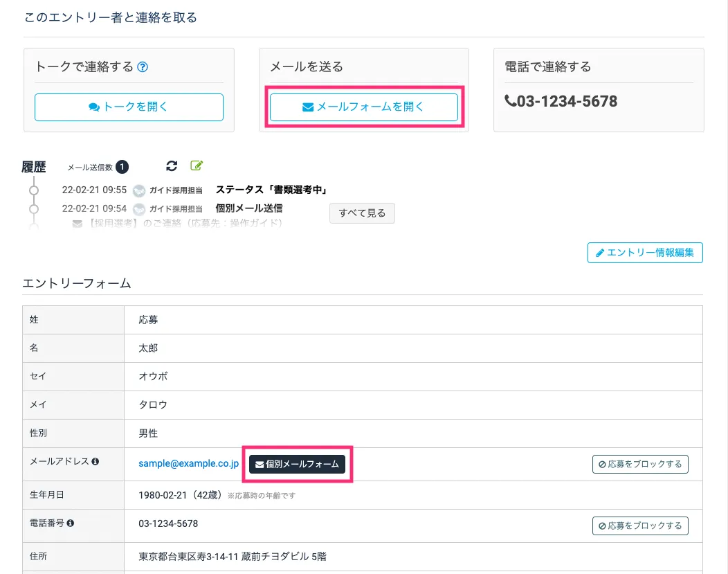Viewport: 728px width, 574px height.
Task: Refresh the history with the reload icon
Action: pyautogui.click(x=172, y=166)
